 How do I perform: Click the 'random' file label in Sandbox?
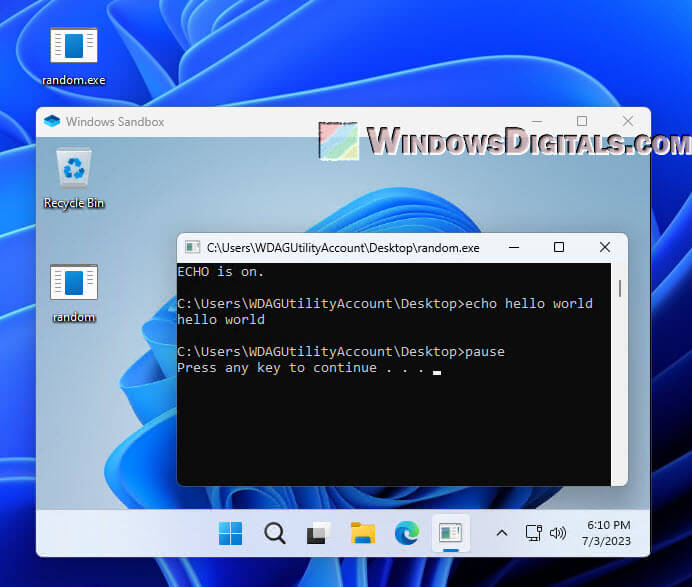pyautogui.click(x=74, y=317)
